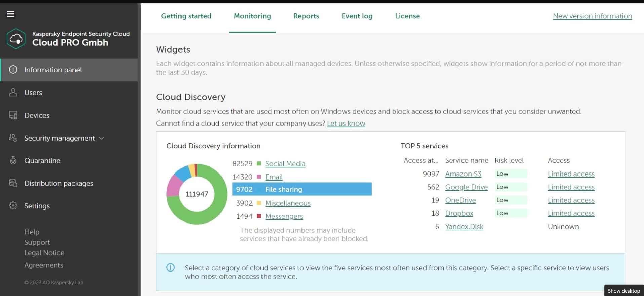644x296 pixels.
Task: Open the Google Drive service link
Action: pos(466,187)
